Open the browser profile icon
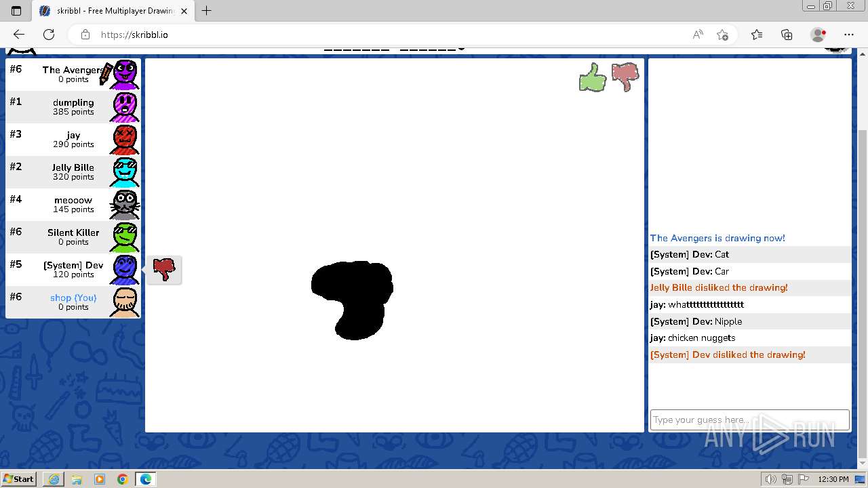 818,35
